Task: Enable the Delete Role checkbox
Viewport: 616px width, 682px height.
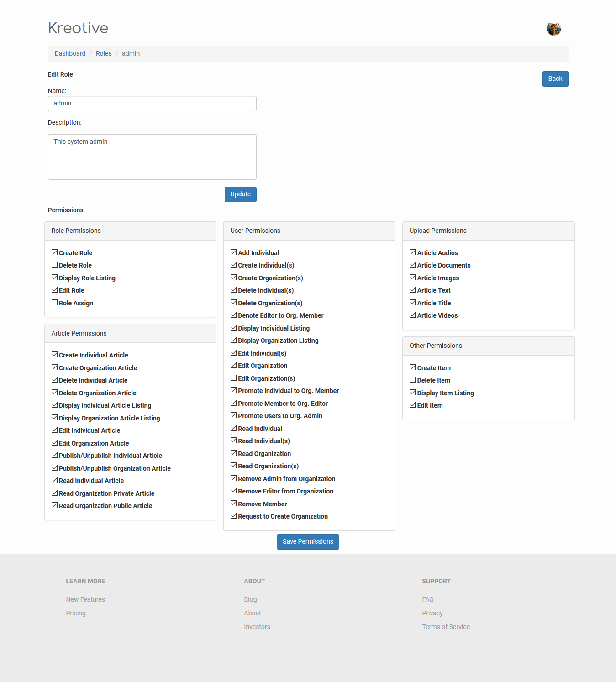Action: pyautogui.click(x=55, y=265)
